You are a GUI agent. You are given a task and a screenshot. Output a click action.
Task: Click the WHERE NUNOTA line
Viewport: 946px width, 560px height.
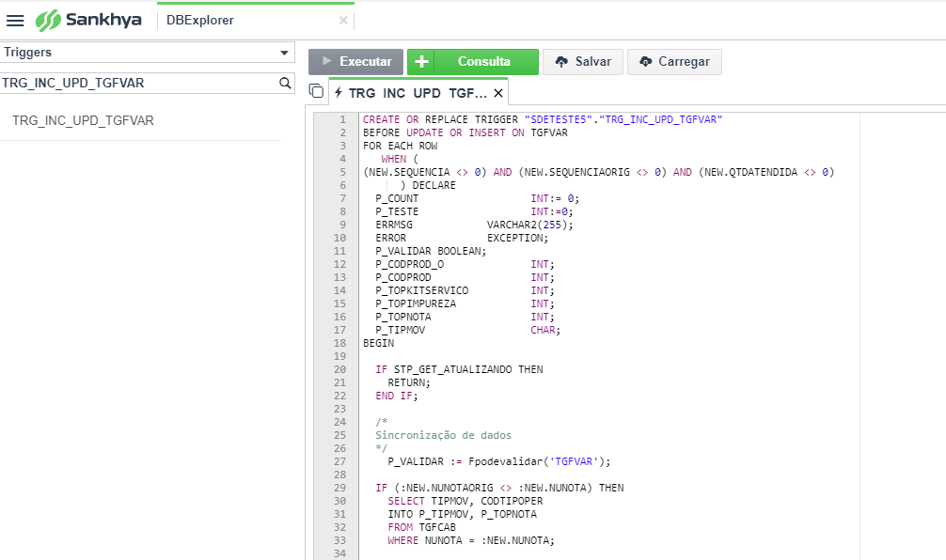point(471,541)
